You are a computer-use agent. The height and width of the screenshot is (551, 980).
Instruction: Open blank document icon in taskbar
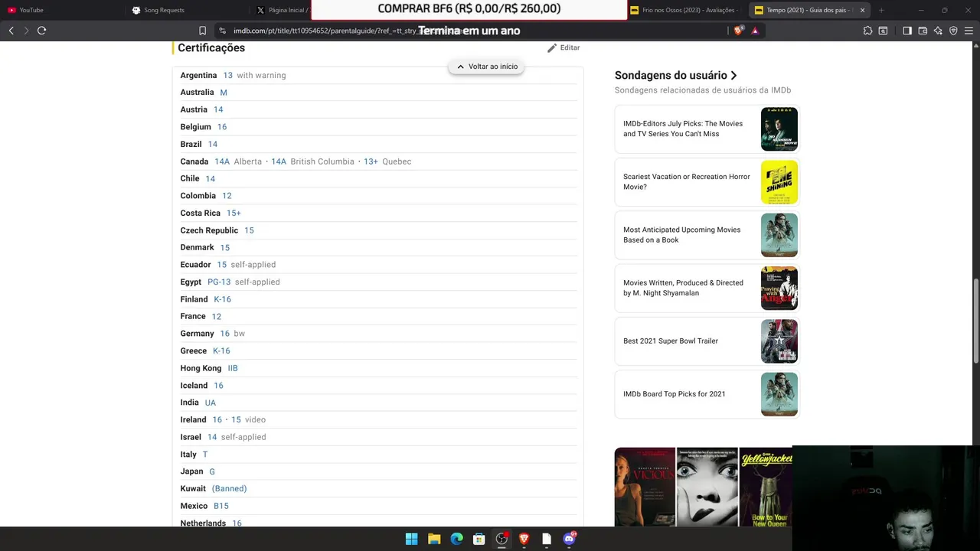547,539
